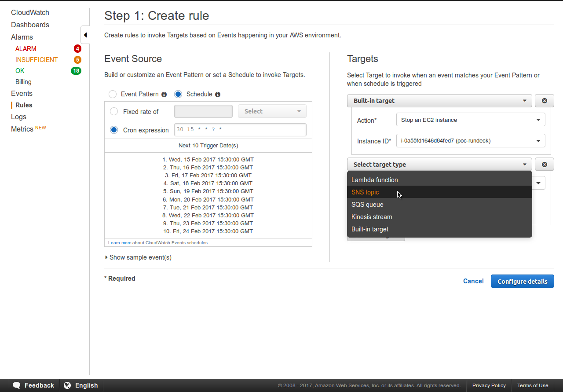The width and height of the screenshot is (563, 392).
Task: Remove the Built-in target with its X button
Action: pyautogui.click(x=545, y=101)
